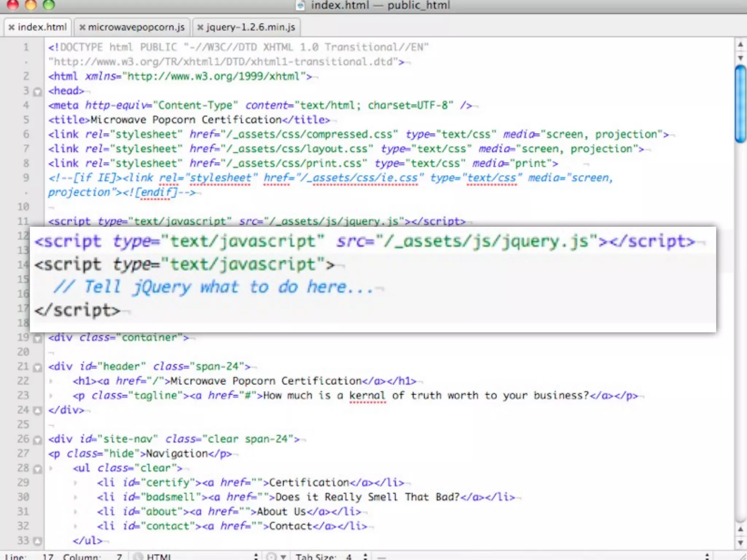Click the scroll up arrow at top of scrollbar
Image resolution: width=747 pixels, height=560 pixels.
pyautogui.click(x=740, y=45)
